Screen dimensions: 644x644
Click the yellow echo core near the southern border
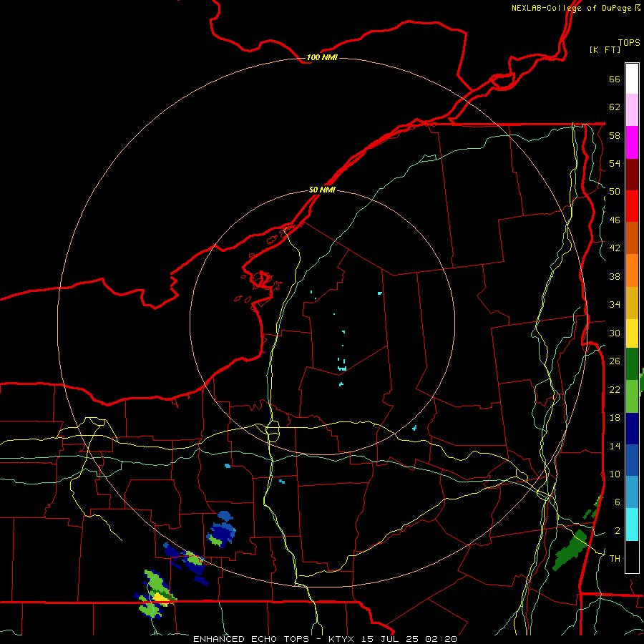click(160, 597)
